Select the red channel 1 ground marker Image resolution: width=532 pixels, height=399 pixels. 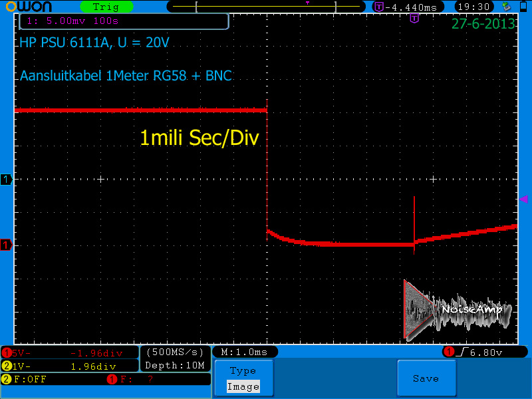click(x=6, y=245)
